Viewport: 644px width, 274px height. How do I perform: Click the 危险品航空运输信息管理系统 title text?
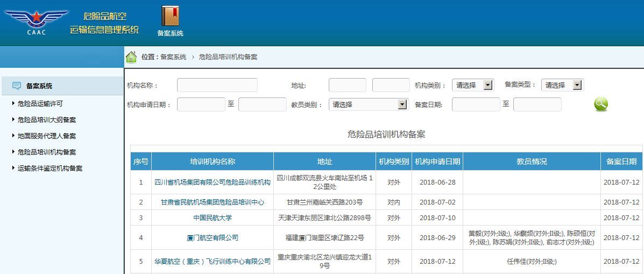tap(104, 23)
